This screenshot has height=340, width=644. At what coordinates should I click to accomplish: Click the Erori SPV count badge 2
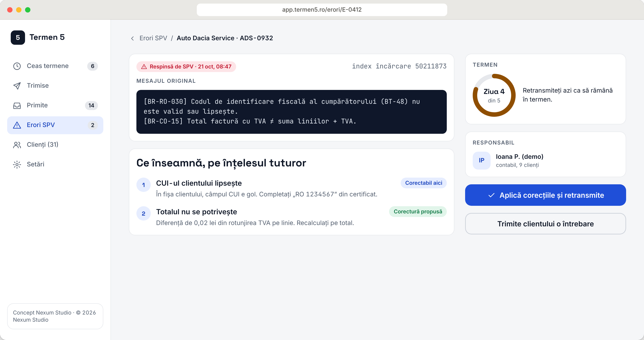(x=93, y=125)
